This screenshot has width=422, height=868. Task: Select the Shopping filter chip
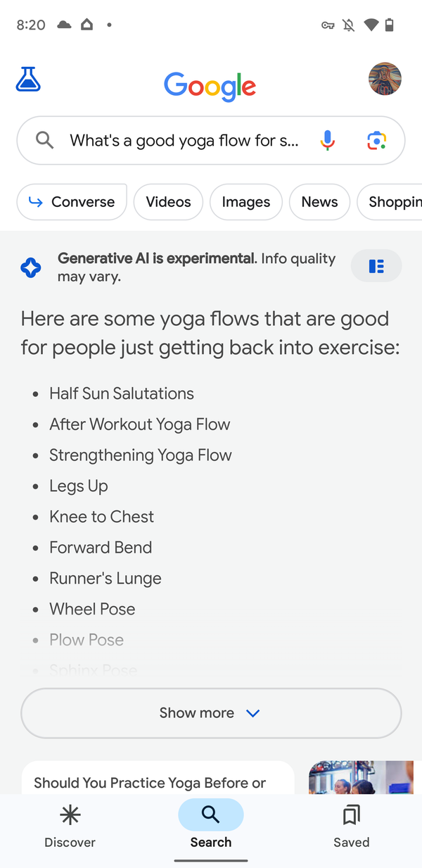390,202
